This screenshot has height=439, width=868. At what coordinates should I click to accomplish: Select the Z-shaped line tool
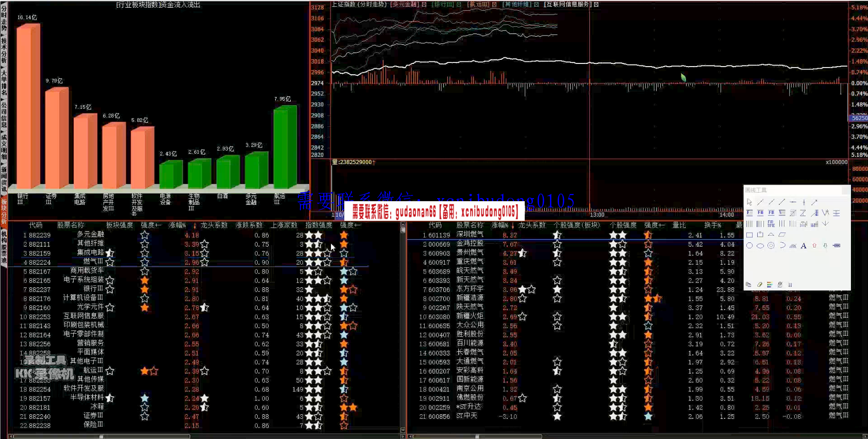803,213
